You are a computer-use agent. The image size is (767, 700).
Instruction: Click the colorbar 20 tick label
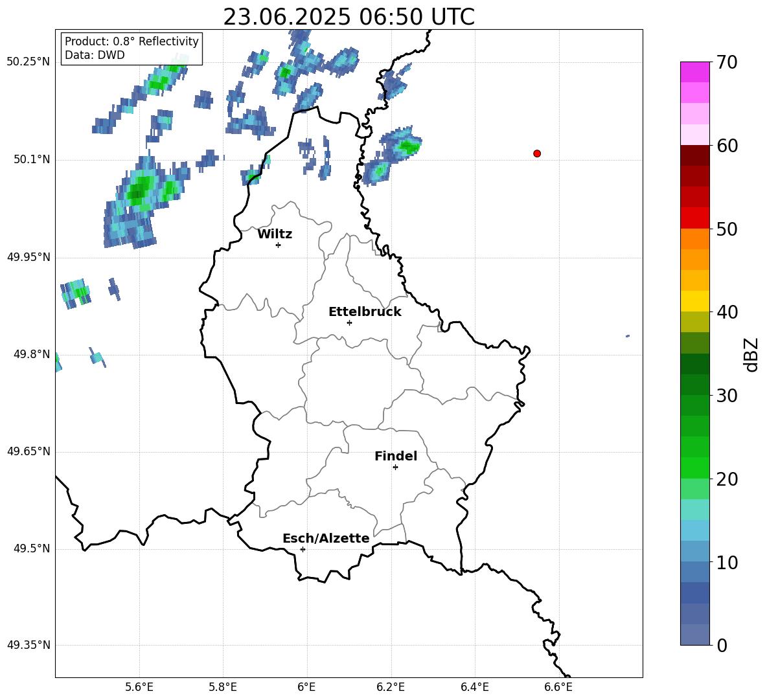coord(727,479)
